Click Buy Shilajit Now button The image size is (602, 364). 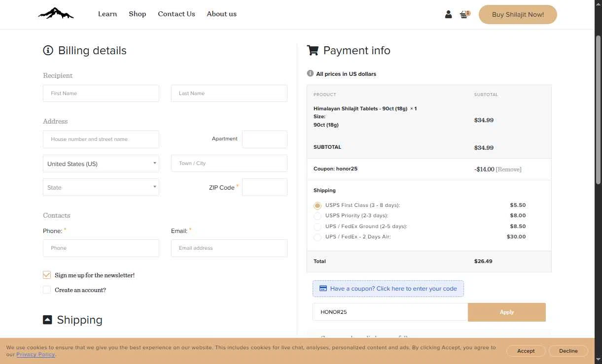tap(518, 14)
